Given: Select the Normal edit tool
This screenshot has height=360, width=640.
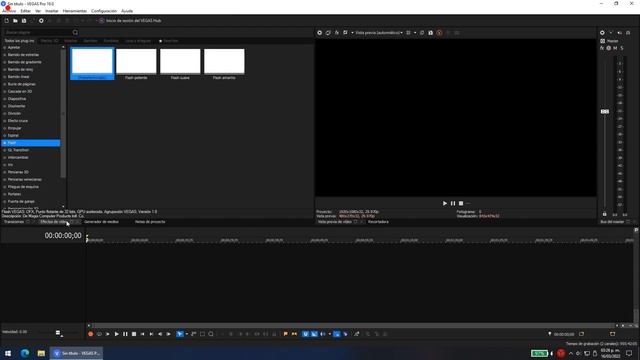Looking at the screenshot, I should [180, 334].
